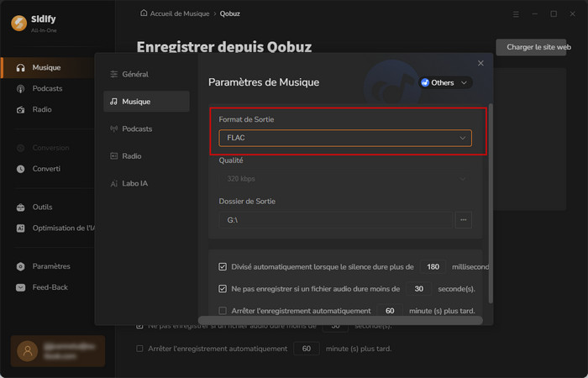Screen dimensions: 588x378
Task: Toggle Ne pas enregistrer short audio checkbox
Action: [x=223, y=289]
